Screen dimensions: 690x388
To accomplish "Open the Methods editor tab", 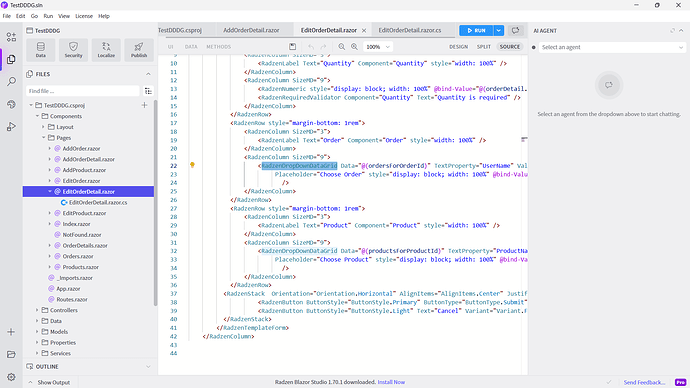I will click(x=219, y=47).
